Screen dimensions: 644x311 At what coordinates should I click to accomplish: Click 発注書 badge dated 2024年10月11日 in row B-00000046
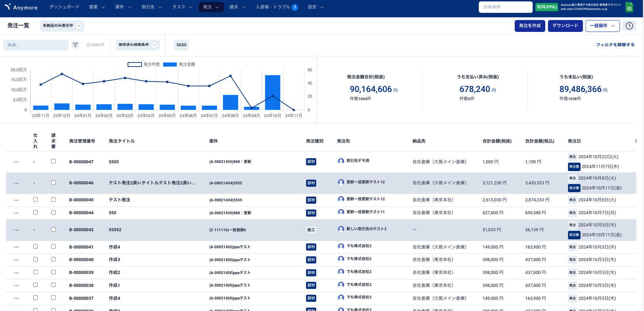pos(574,188)
